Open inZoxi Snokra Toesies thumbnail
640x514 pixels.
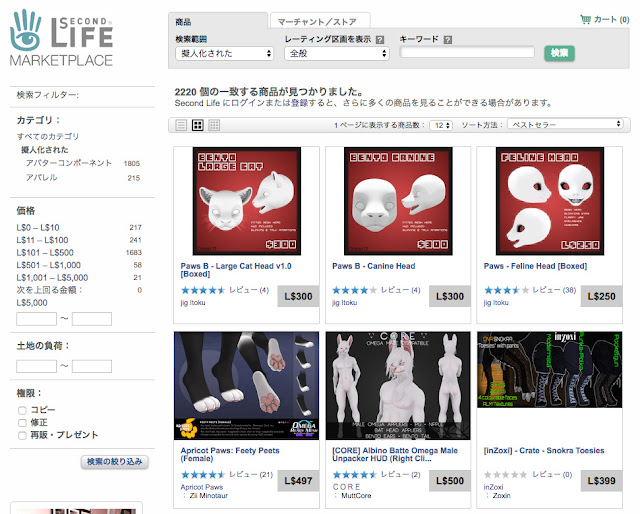550,370
